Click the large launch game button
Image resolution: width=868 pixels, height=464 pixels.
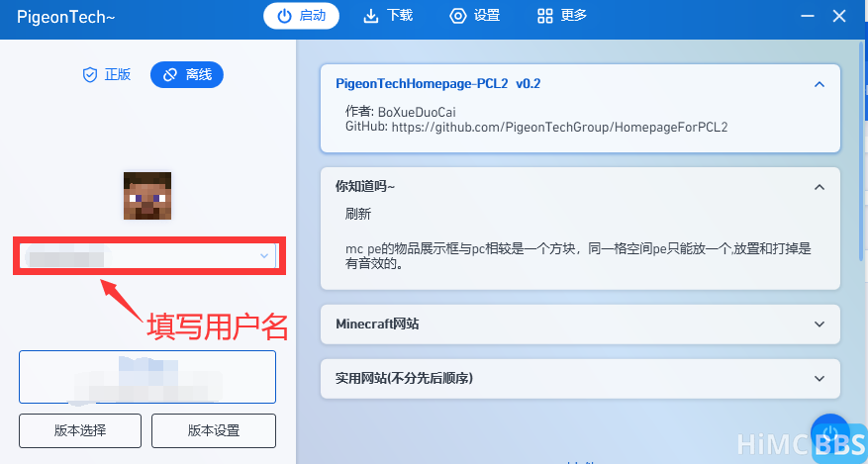[x=147, y=377]
